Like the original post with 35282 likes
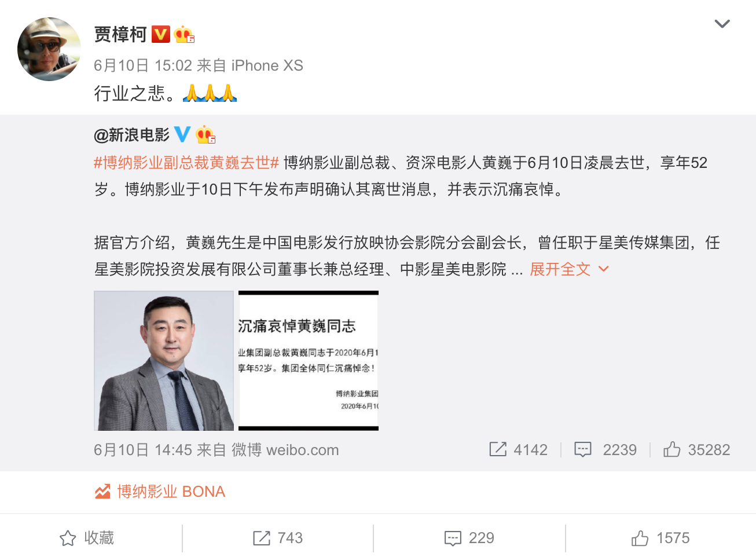756x557 pixels. point(696,450)
